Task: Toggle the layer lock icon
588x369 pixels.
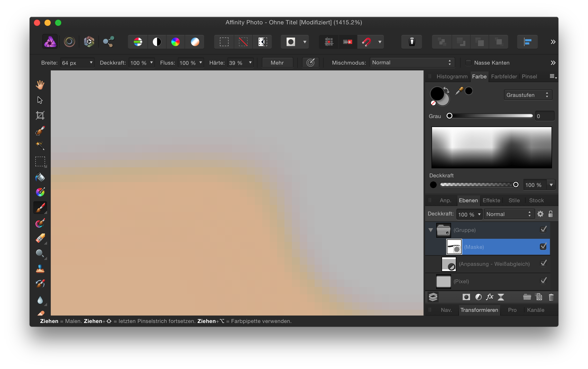Action: tap(551, 214)
